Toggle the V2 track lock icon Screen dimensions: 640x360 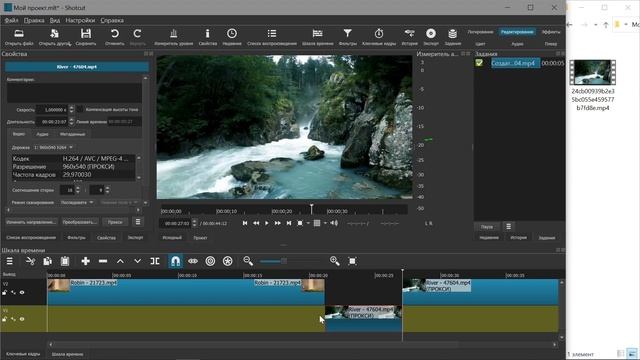[4, 292]
